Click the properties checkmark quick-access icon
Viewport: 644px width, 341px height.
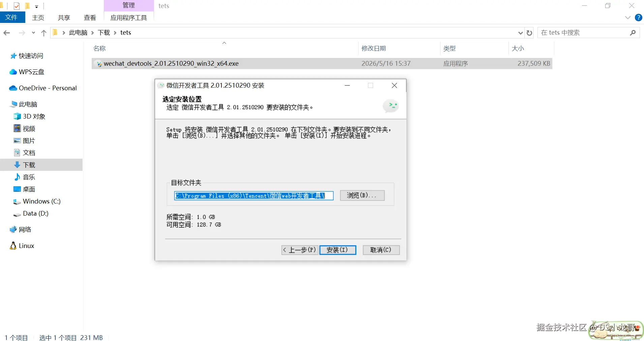pyautogui.click(x=17, y=6)
